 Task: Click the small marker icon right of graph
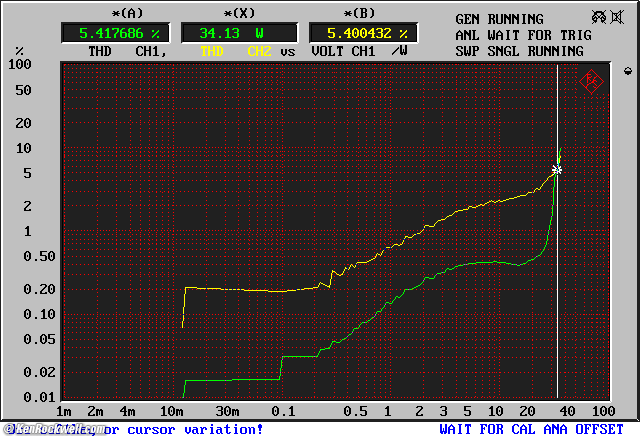click(x=628, y=71)
